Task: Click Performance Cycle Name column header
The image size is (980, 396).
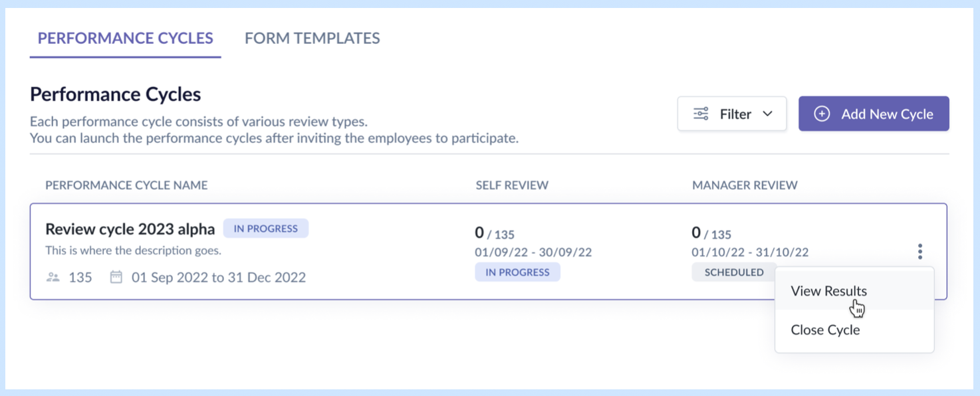Action: pos(126,185)
